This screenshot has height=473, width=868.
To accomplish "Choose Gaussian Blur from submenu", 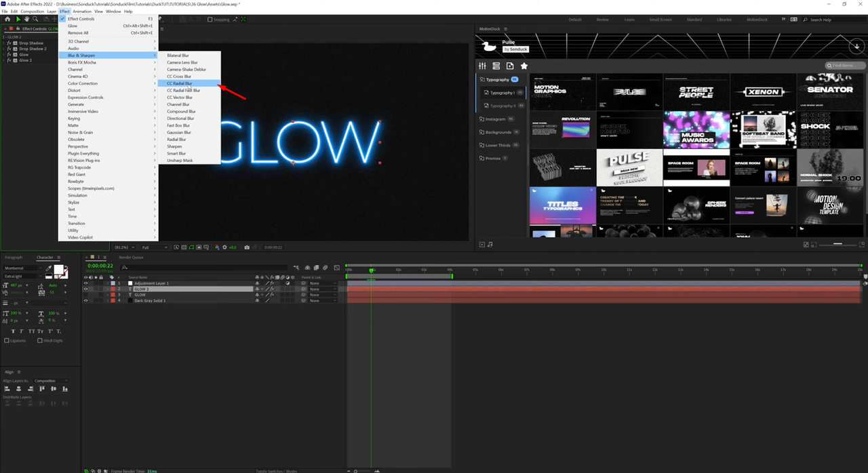I will click(x=189, y=133).
